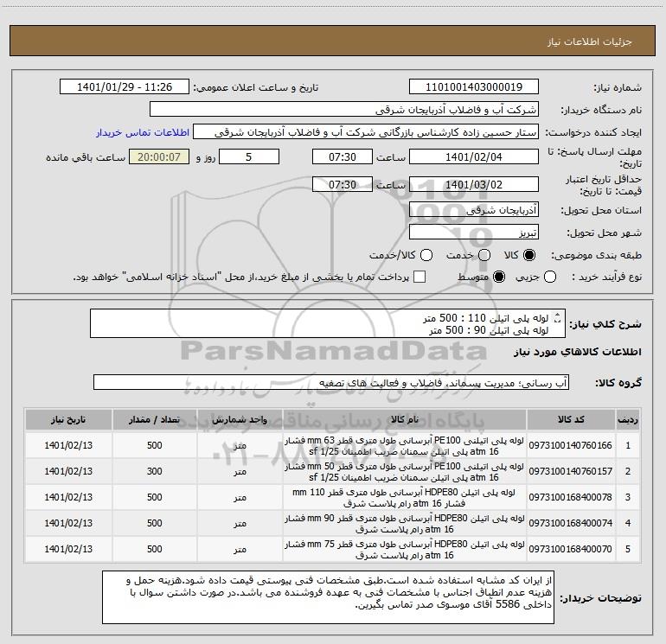Click the جزئیات اطلاعات نیاز page header
This screenshot has width=666, height=644.
click(590, 41)
